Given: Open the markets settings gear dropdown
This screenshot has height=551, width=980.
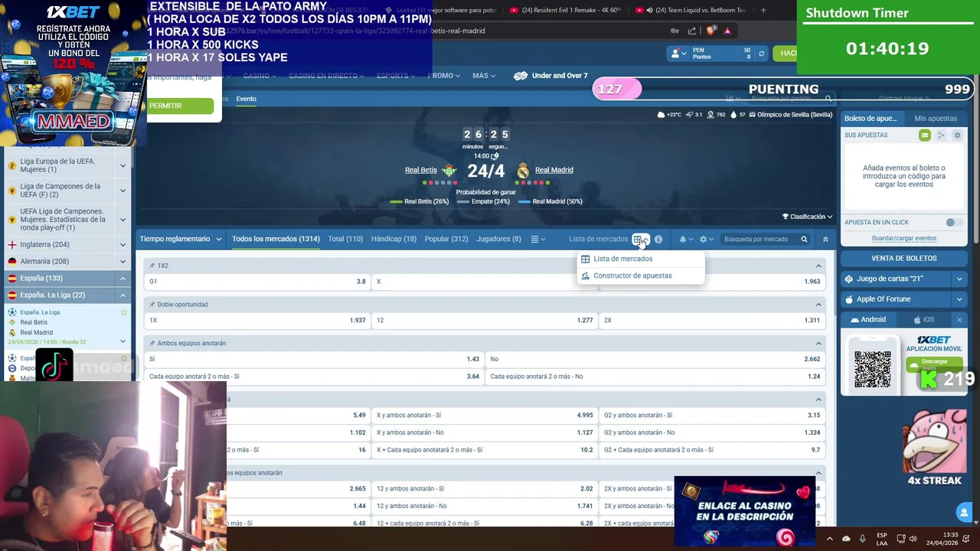Looking at the screenshot, I should 705,240.
